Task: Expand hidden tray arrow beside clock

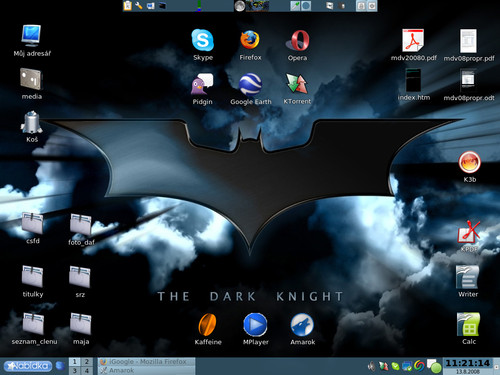Action: point(496,366)
